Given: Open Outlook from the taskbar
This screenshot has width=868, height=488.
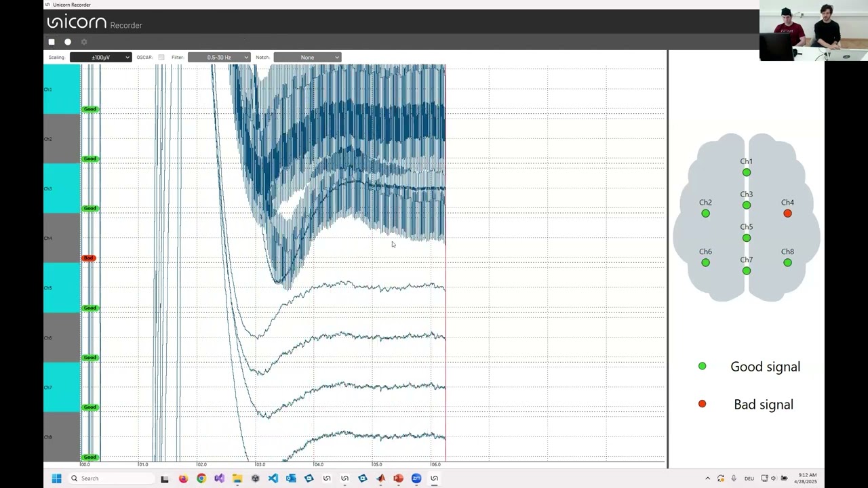Looking at the screenshot, I should [291, 479].
